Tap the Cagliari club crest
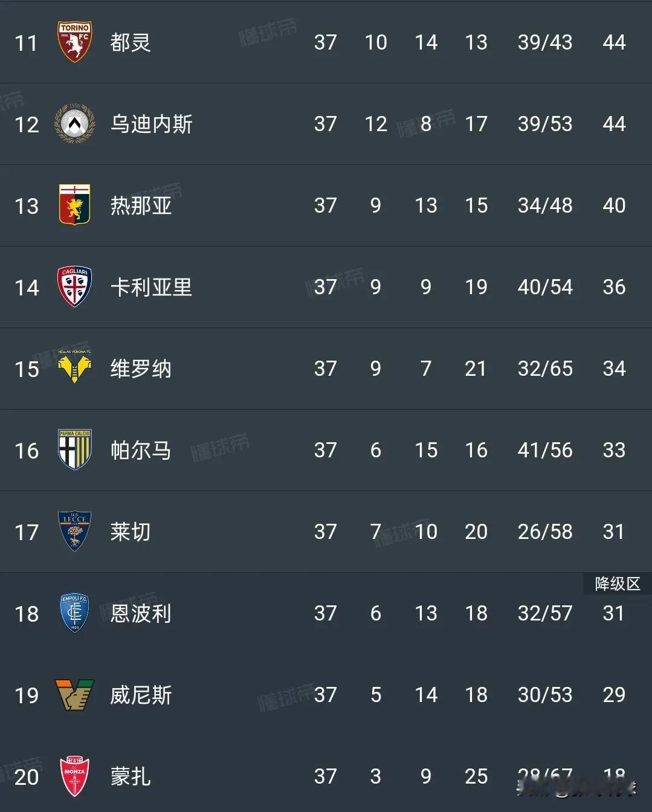 coord(74,287)
